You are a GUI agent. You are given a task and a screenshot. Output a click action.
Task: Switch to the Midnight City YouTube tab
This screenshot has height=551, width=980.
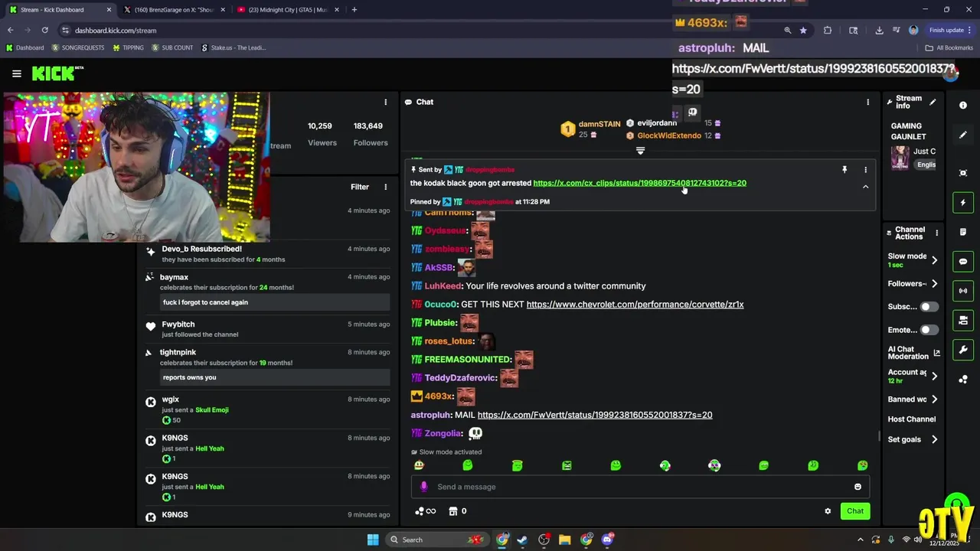tap(287, 10)
